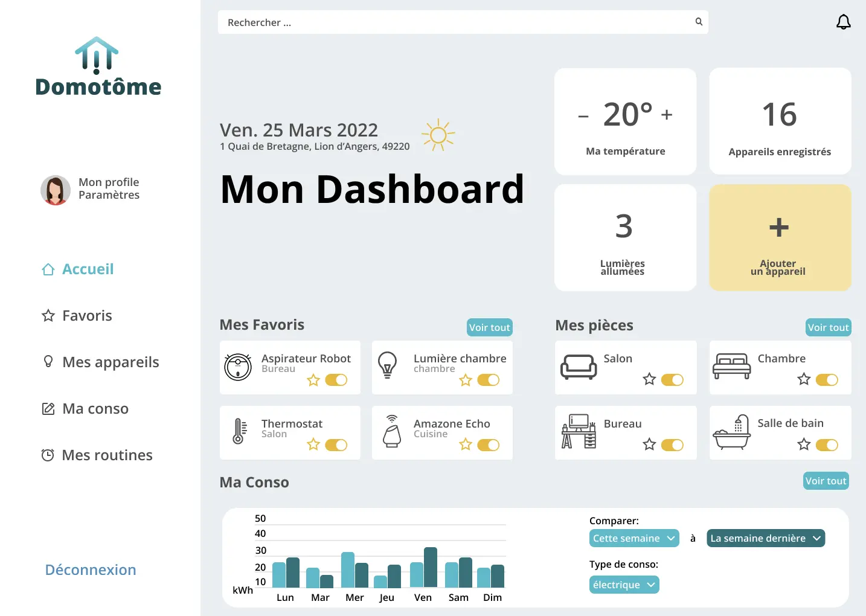
Task: Toggle the Thermostat switch
Action: pyautogui.click(x=336, y=445)
